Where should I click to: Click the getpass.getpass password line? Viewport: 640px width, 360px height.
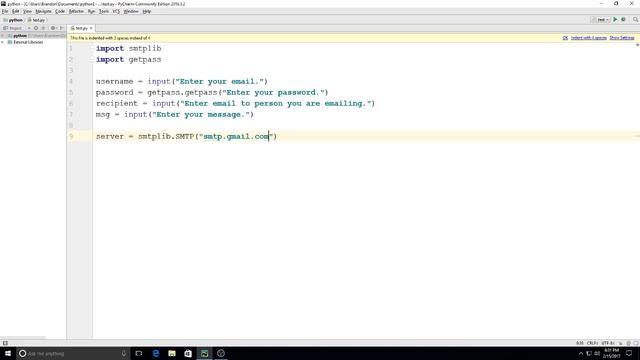pos(212,92)
